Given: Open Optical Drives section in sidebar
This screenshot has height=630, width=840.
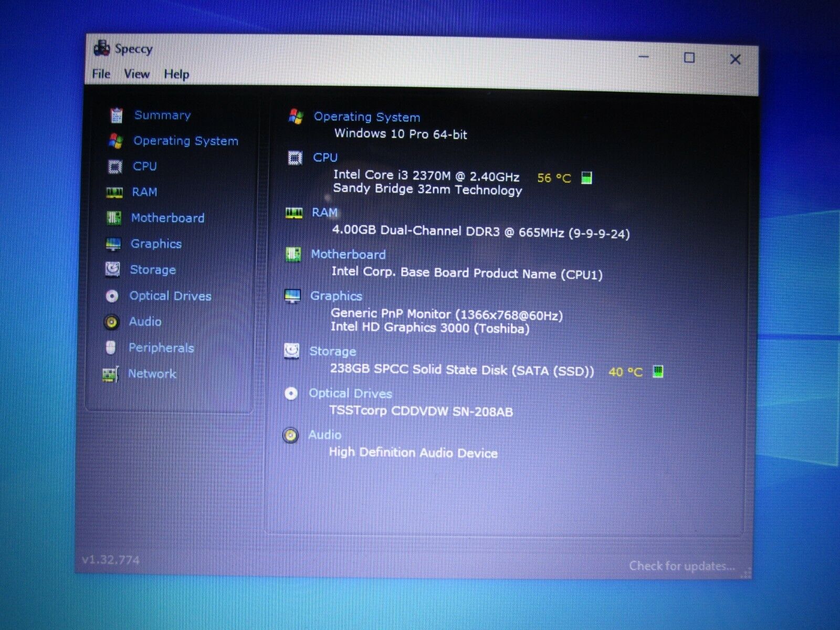Looking at the screenshot, I should pos(171,296).
